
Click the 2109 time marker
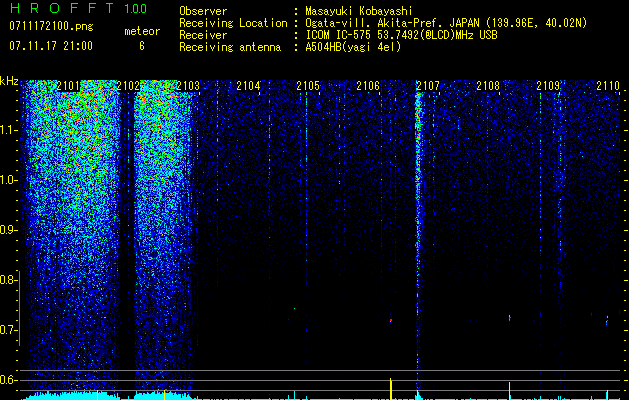coord(548,86)
